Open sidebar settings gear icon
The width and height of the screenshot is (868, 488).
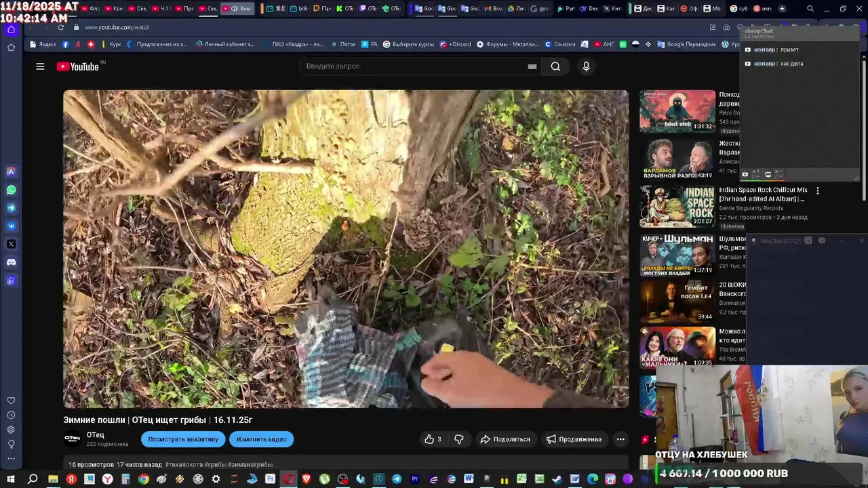(x=11, y=430)
